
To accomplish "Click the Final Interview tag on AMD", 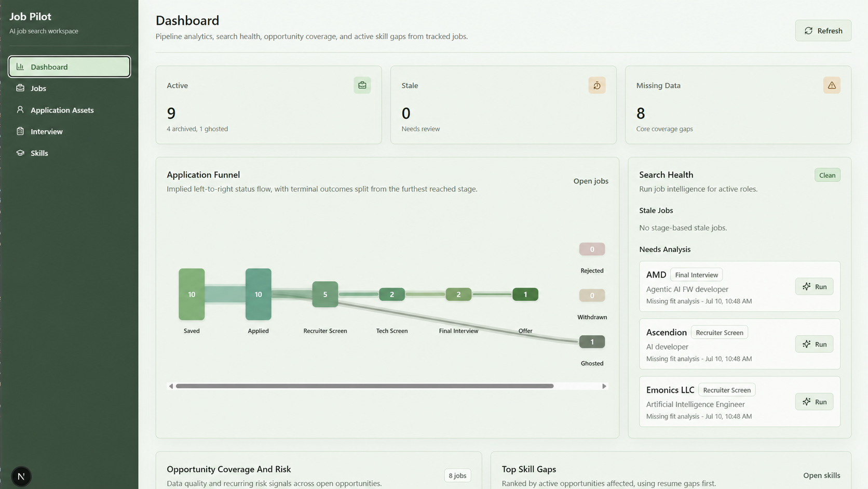I will 696,275.
